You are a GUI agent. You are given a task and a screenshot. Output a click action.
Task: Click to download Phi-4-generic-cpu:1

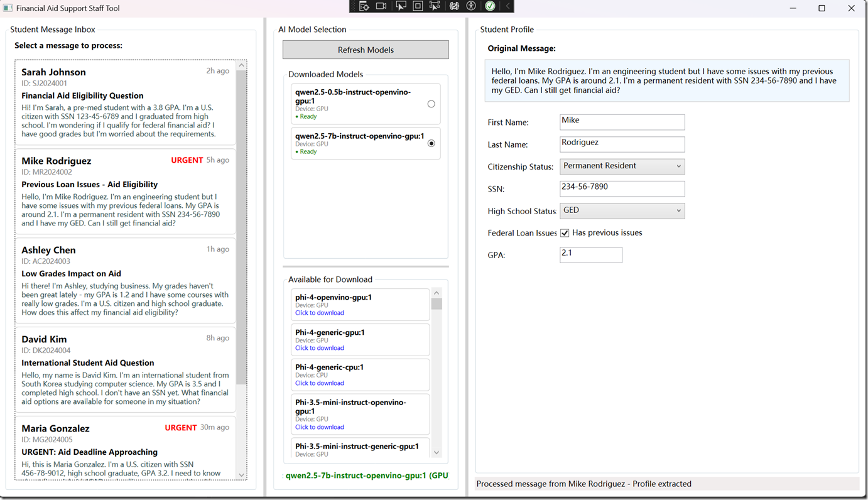319,383
